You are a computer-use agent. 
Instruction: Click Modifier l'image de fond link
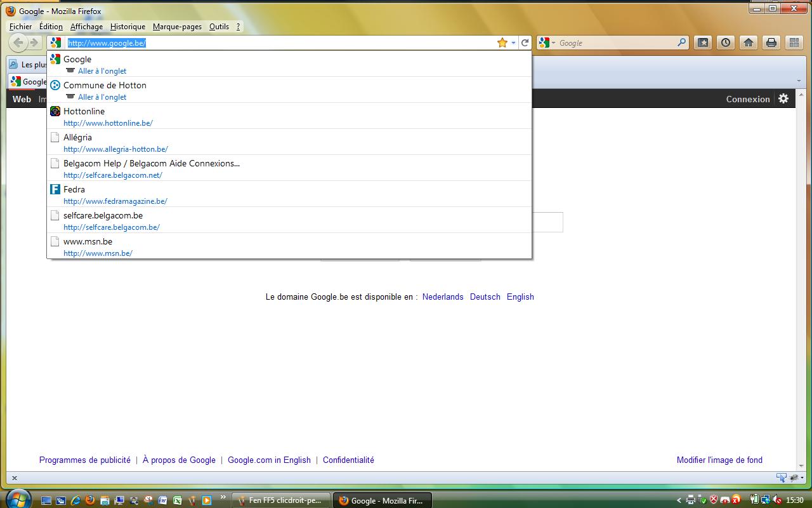pos(719,460)
